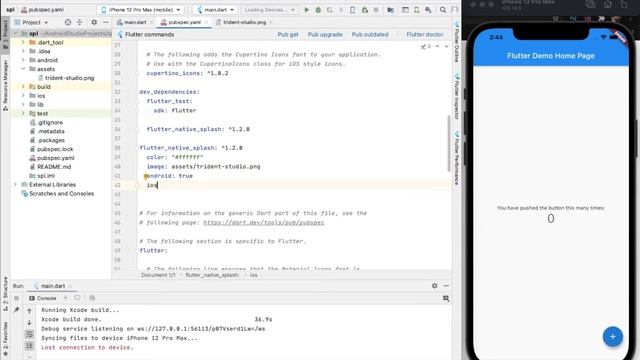The image size is (640, 360).
Task: Run the app with the green play button
Action: tap(307, 9)
